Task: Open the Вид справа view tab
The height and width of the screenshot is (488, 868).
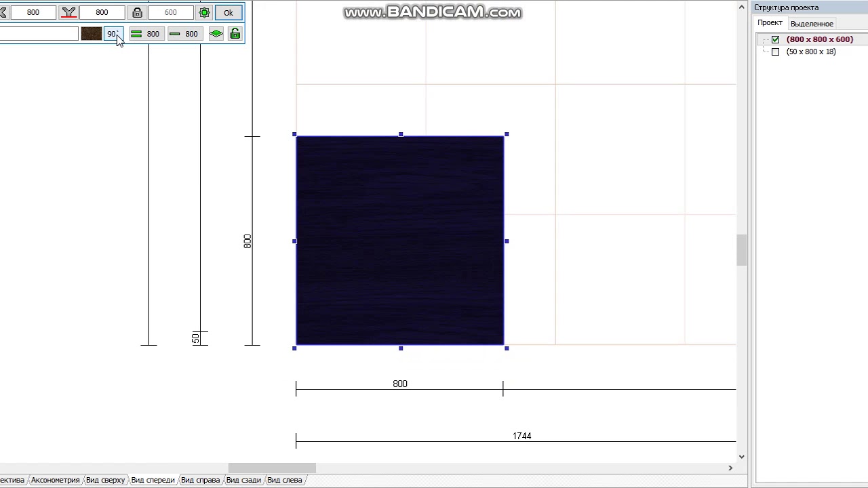Action: click(x=200, y=480)
